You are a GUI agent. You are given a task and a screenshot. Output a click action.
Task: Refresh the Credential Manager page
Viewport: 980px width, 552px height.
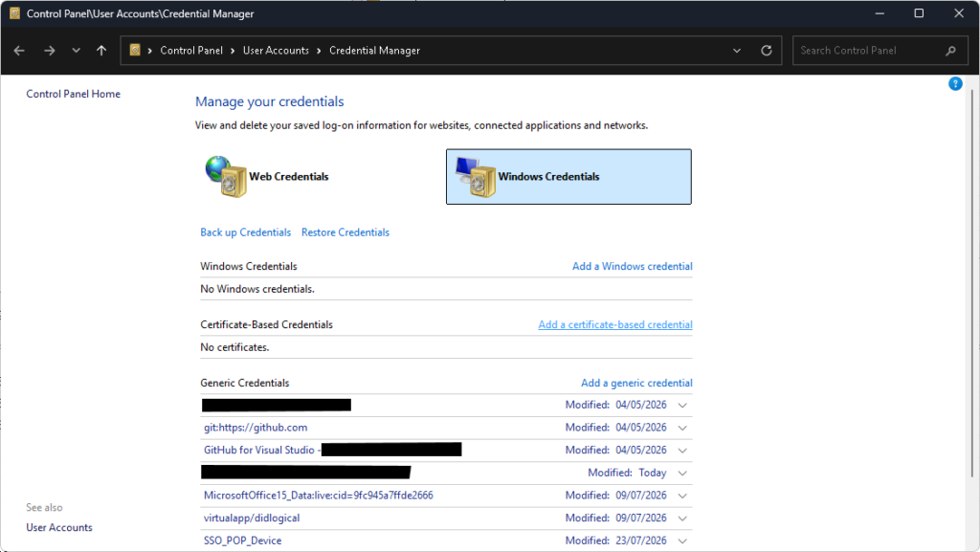click(767, 51)
